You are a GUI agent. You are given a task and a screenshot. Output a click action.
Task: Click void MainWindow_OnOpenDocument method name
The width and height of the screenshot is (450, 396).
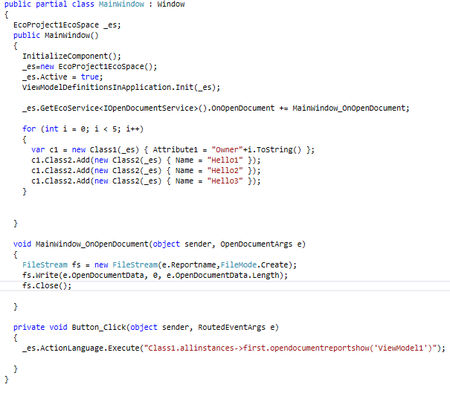pos(92,244)
